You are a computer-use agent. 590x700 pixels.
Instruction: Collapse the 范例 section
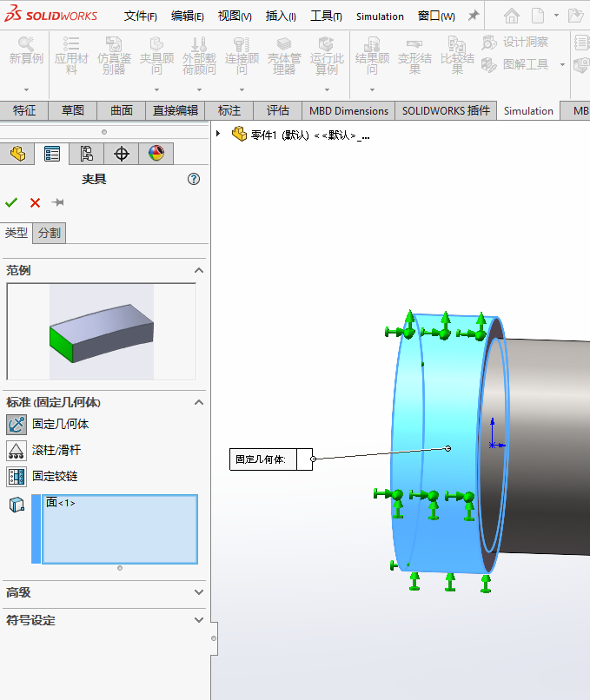[199, 270]
